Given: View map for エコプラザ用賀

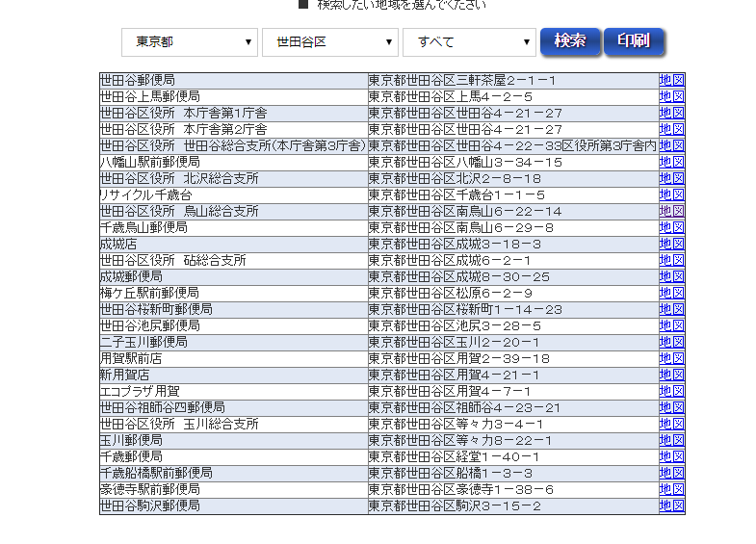Looking at the screenshot, I should tap(671, 391).
